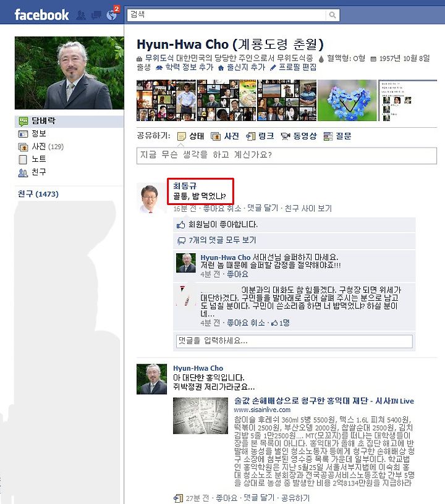Open the blue heart flower photo thumbnail
This screenshot has width=445, height=504.
click(347, 100)
